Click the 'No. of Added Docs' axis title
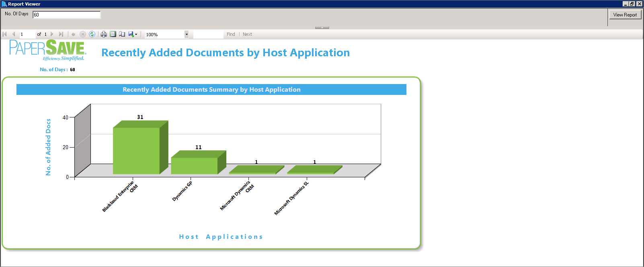The height and width of the screenshot is (267, 644). click(48, 147)
